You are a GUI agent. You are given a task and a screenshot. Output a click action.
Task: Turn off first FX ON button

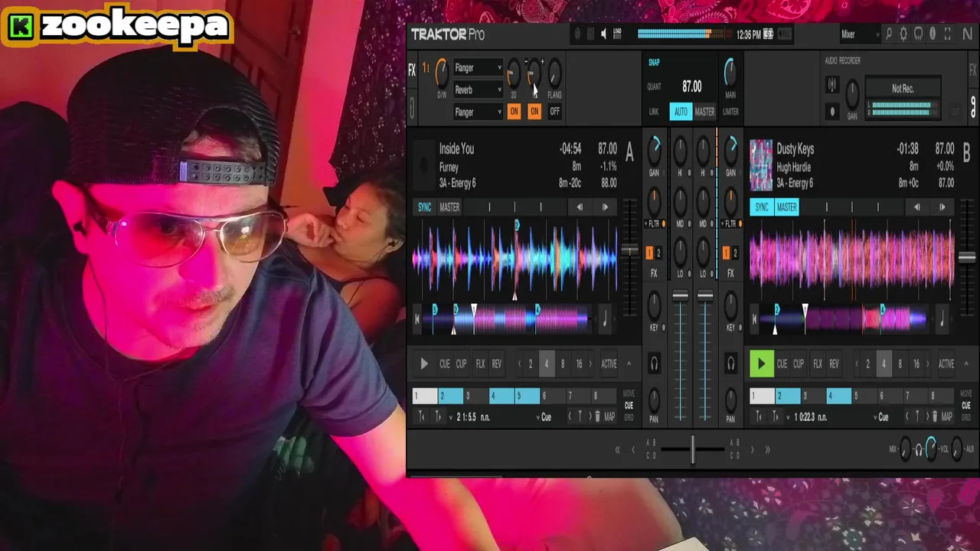pos(514,112)
